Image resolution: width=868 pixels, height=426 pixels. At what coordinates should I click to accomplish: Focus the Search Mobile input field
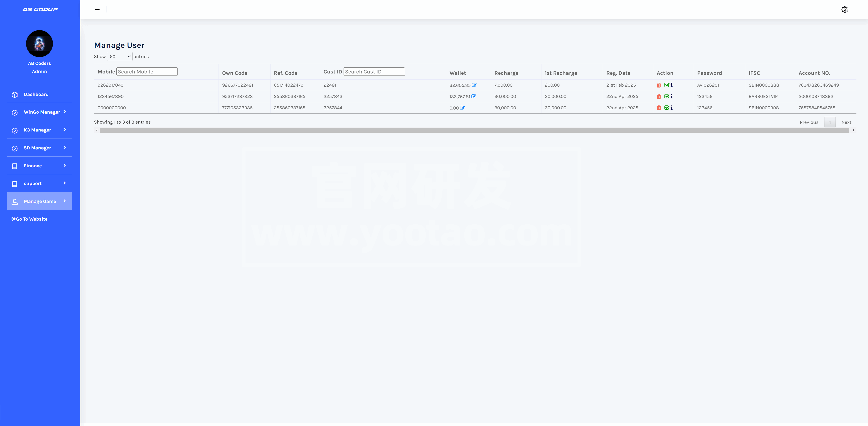tap(147, 71)
